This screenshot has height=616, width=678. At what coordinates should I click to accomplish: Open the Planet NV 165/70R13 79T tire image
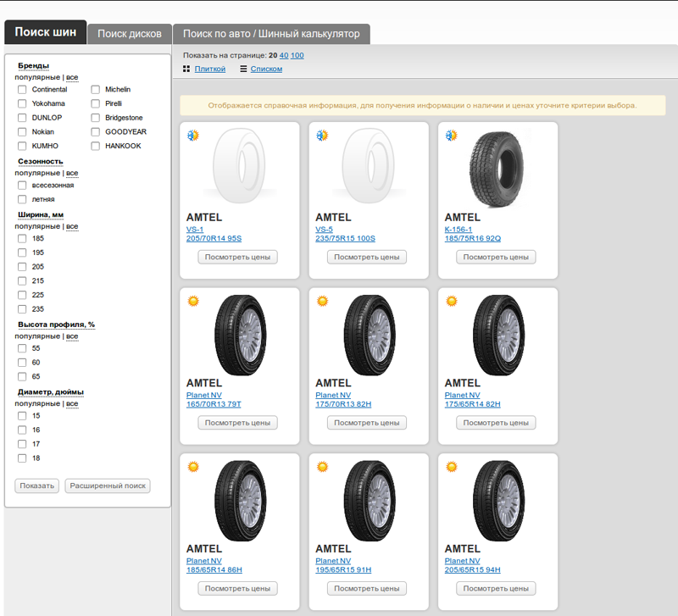(241, 335)
